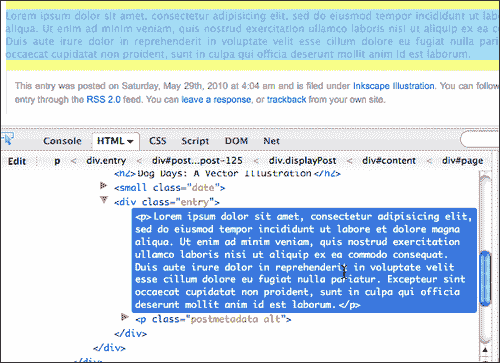Select the div.displayPost breadcrumb
500x363 pixels.
click(302, 161)
